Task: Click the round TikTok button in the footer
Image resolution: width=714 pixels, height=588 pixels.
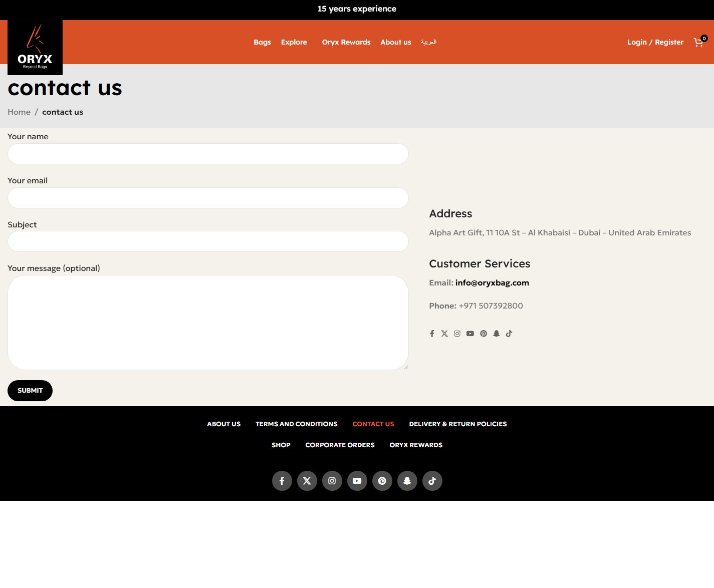Action: click(x=432, y=481)
